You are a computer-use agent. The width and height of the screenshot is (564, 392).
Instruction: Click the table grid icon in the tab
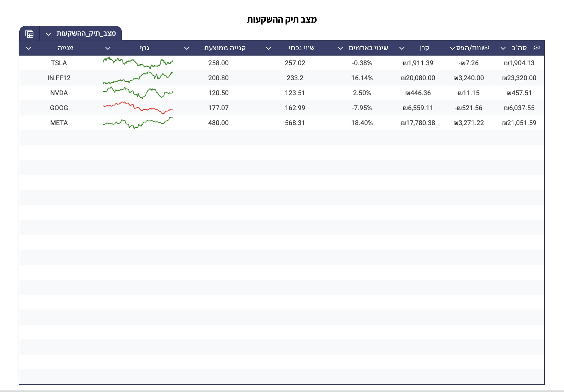click(30, 34)
